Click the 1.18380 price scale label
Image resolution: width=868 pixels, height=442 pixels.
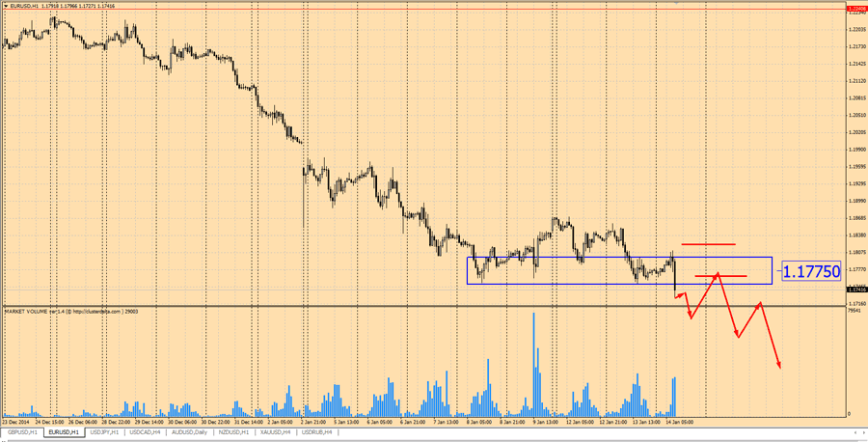pyautogui.click(x=855, y=235)
